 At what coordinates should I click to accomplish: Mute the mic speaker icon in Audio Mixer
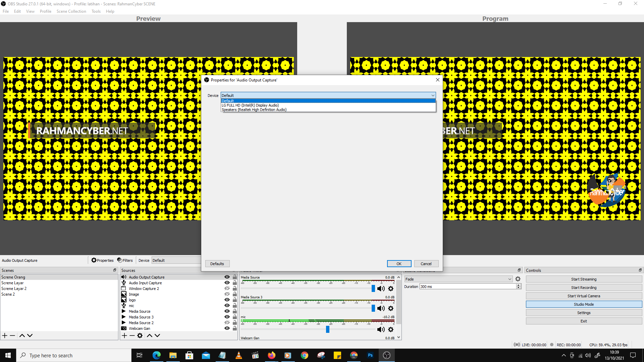pyautogui.click(x=381, y=329)
